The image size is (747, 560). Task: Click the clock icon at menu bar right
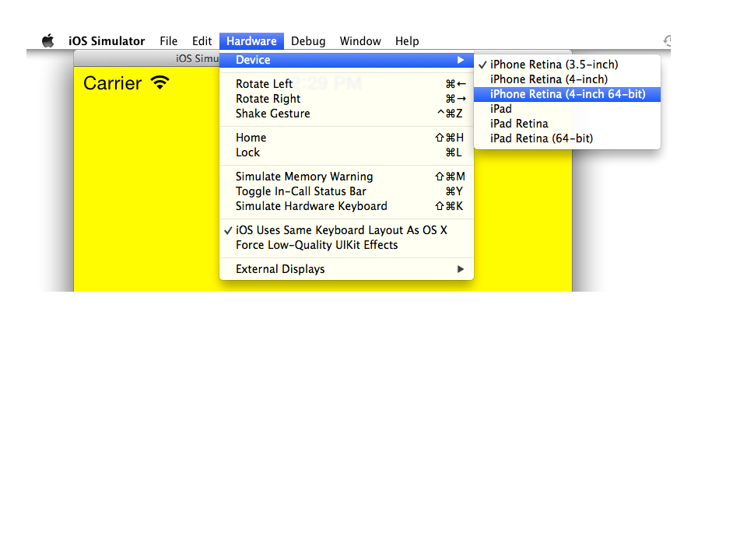pyautogui.click(x=667, y=41)
